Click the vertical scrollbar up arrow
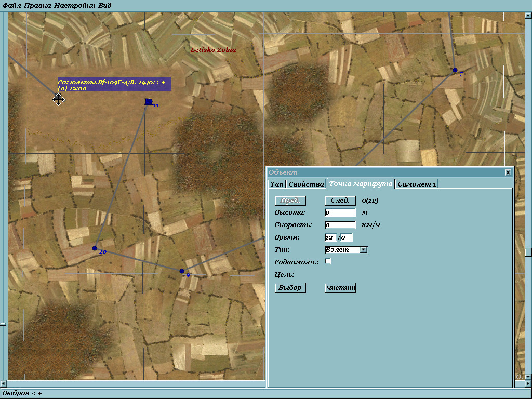This screenshot has height=399, width=532. coord(528,15)
